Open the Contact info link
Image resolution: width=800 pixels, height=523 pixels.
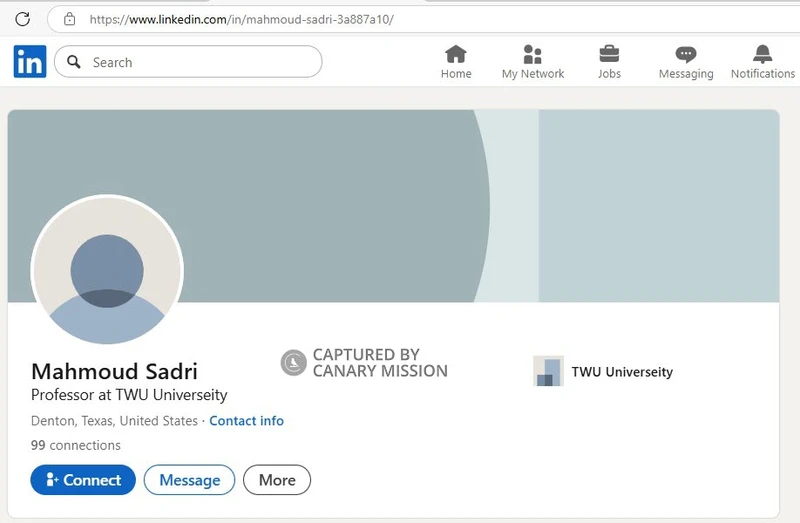(x=246, y=420)
